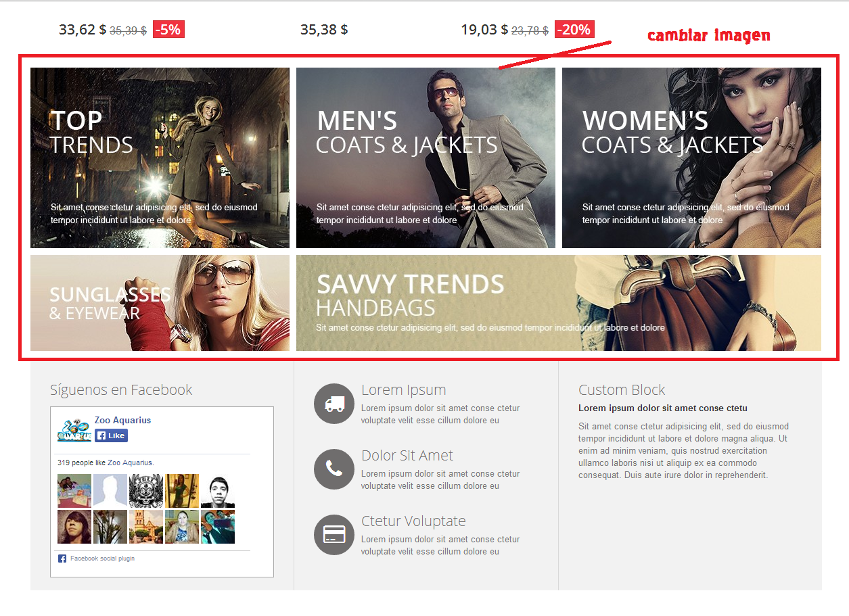Open the Women's Coats & Jackets banner
Image resolution: width=849 pixels, height=616 pixels.
click(691, 158)
